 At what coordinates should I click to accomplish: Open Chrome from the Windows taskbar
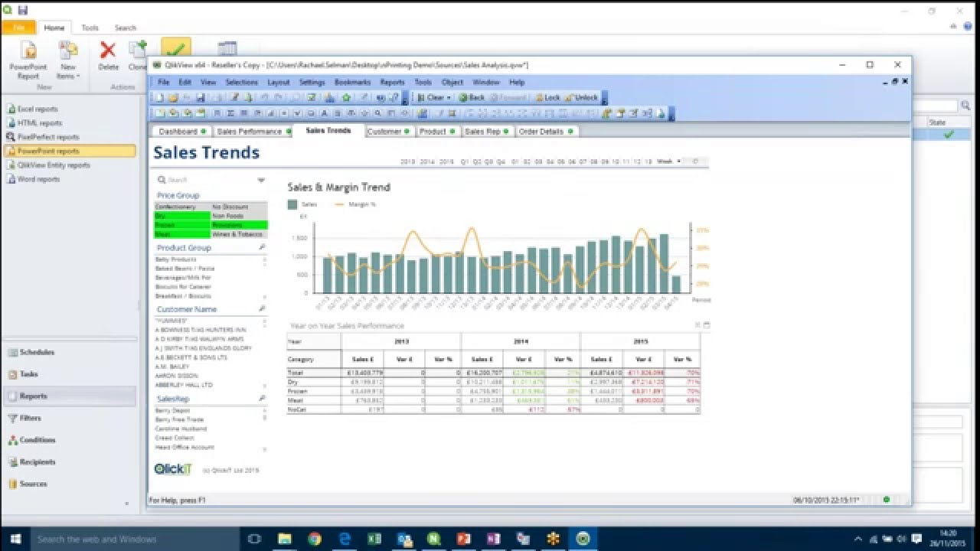(x=314, y=539)
